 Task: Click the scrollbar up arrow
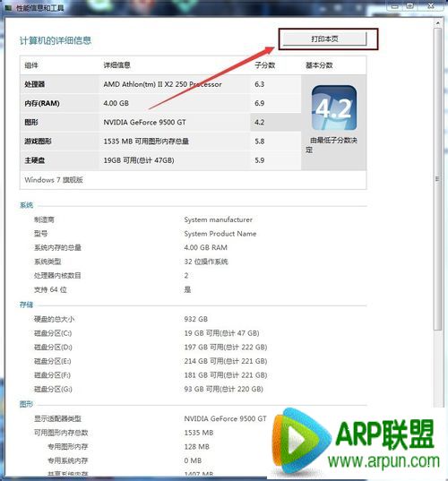(x=438, y=23)
